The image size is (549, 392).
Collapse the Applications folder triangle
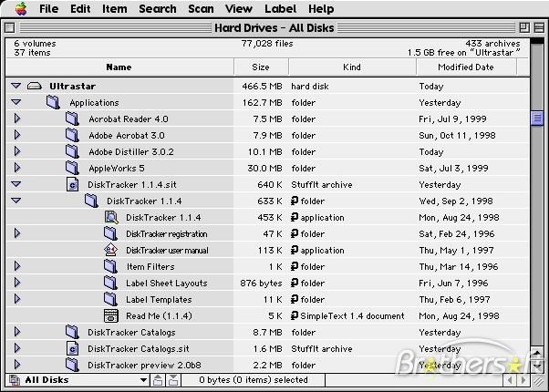(16, 102)
